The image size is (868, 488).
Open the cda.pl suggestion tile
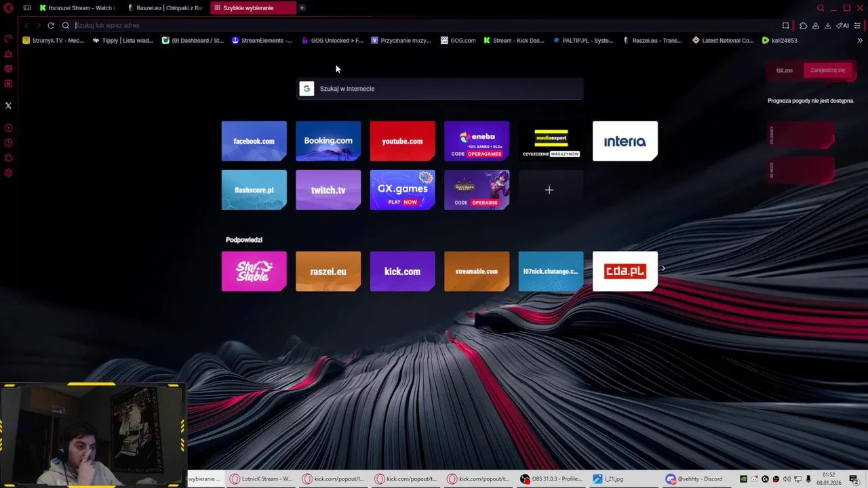(625, 271)
